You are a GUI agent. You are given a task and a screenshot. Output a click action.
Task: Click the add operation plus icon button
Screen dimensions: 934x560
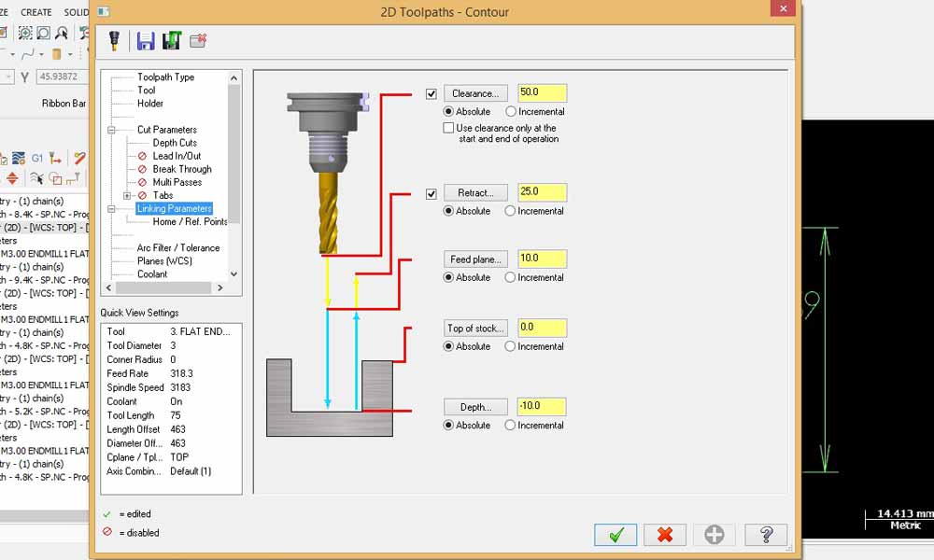point(715,535)
